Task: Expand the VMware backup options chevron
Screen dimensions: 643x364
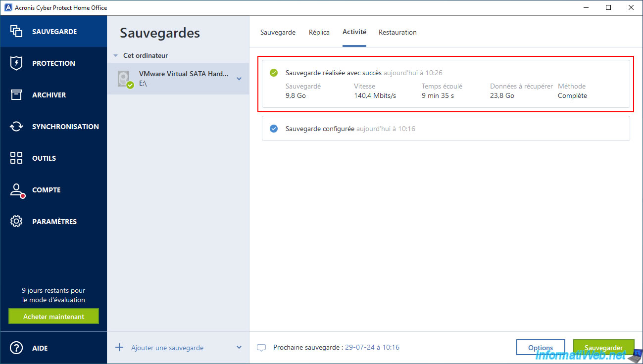Action: (239, 79)
